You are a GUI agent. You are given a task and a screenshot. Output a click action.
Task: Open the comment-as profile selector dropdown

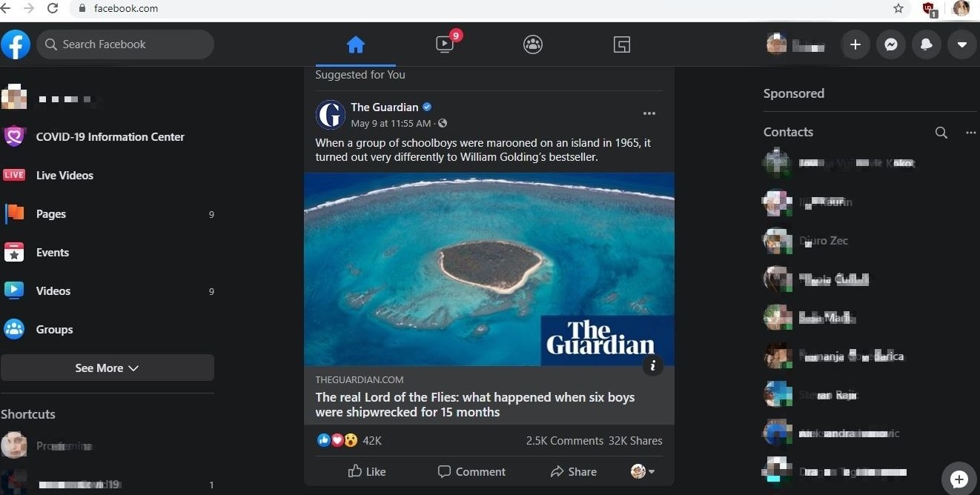[642, 471]
